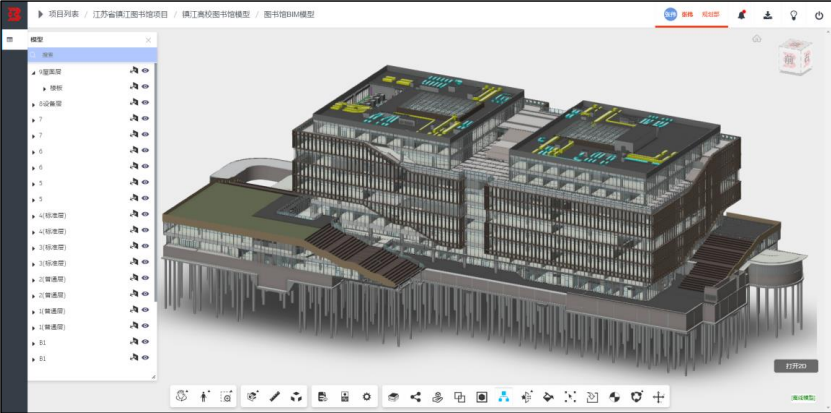The height and width of the screenshot is (413, 831).
Task: Open the document markup tool
Action: pyautogui.click(x=322, y=397)
